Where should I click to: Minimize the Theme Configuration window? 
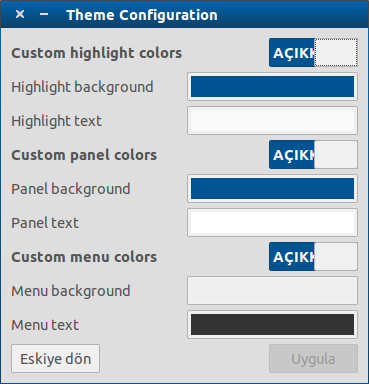(x=44, y=14)
